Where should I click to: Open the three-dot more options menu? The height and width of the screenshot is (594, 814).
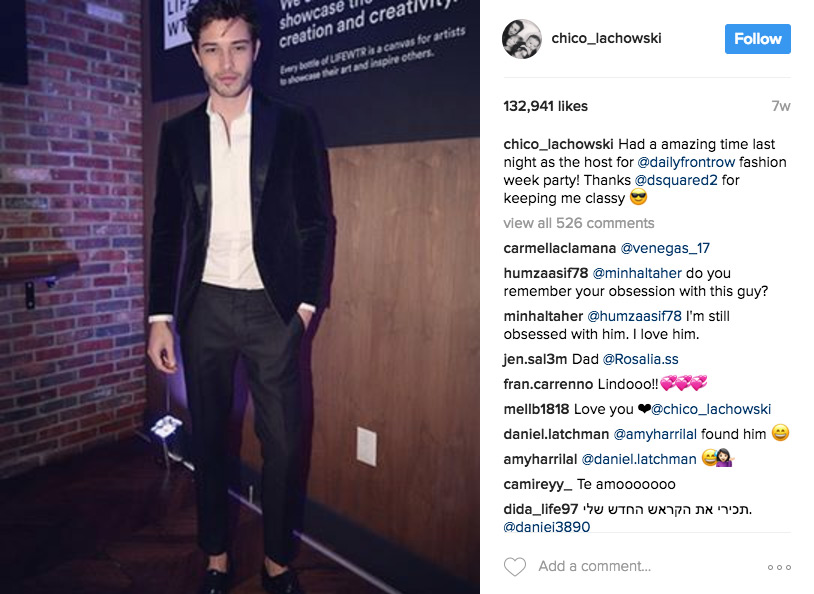pos(779,568)
